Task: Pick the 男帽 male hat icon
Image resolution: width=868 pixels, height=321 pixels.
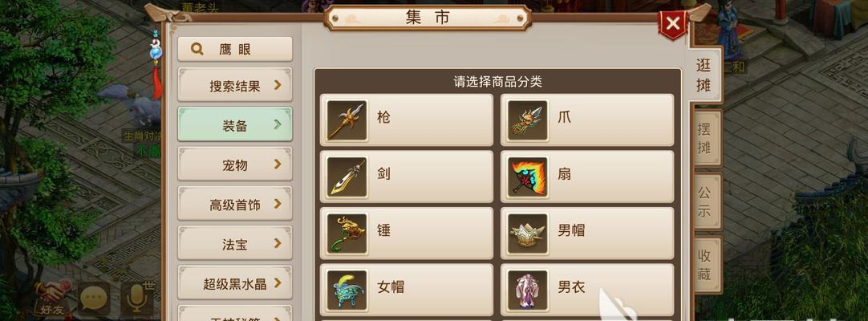Action: point(528,234)
